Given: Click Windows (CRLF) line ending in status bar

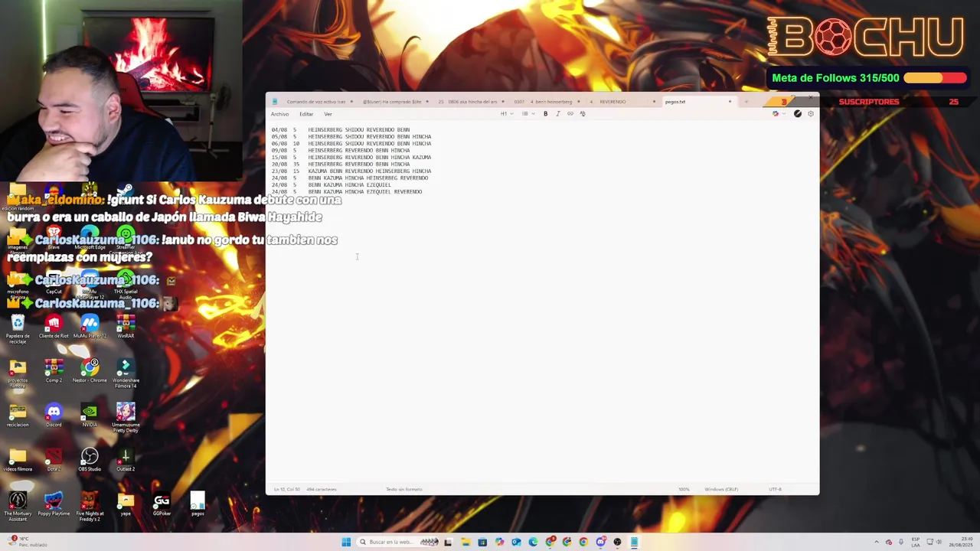Looking at the screenshot, I should [721, 489].
